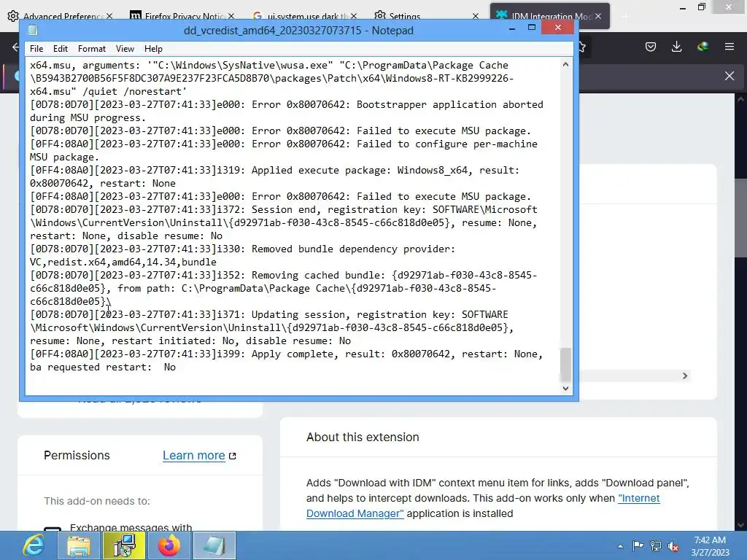The image size is (747, 560).
Task: Click 'Apply complete' log line in Notepad
Action: (286, 354)
